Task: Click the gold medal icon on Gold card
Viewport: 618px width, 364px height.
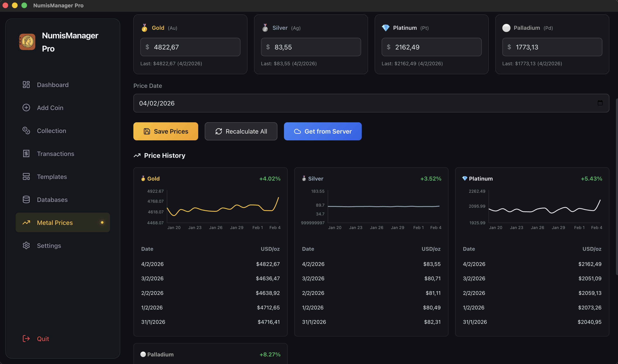Action: (x=144, y=28)
